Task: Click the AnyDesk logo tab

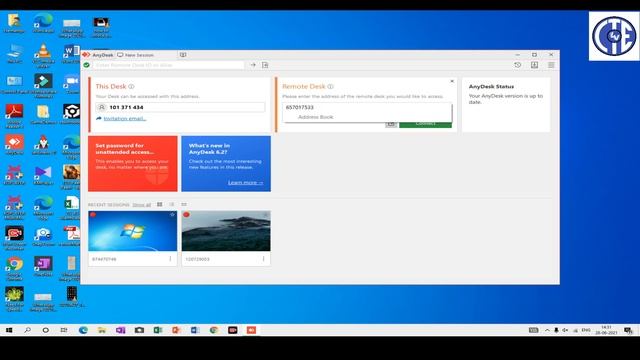Action: 98,55
